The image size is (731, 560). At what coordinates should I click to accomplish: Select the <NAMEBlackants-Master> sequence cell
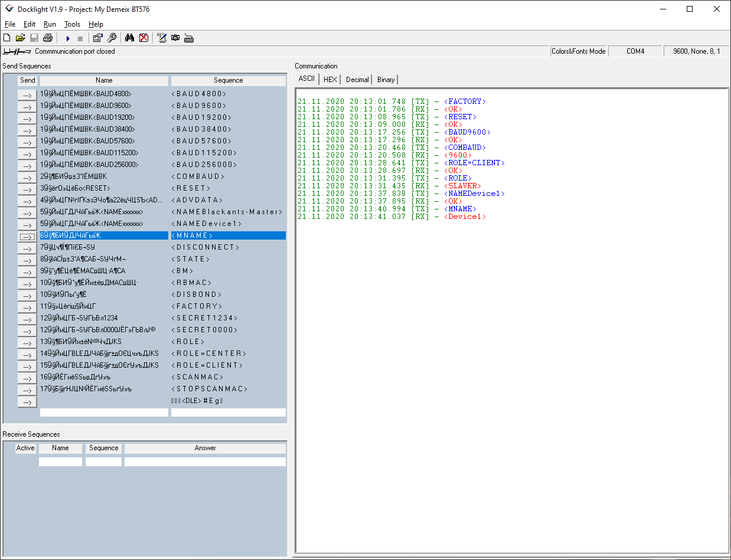coord(229,212)
